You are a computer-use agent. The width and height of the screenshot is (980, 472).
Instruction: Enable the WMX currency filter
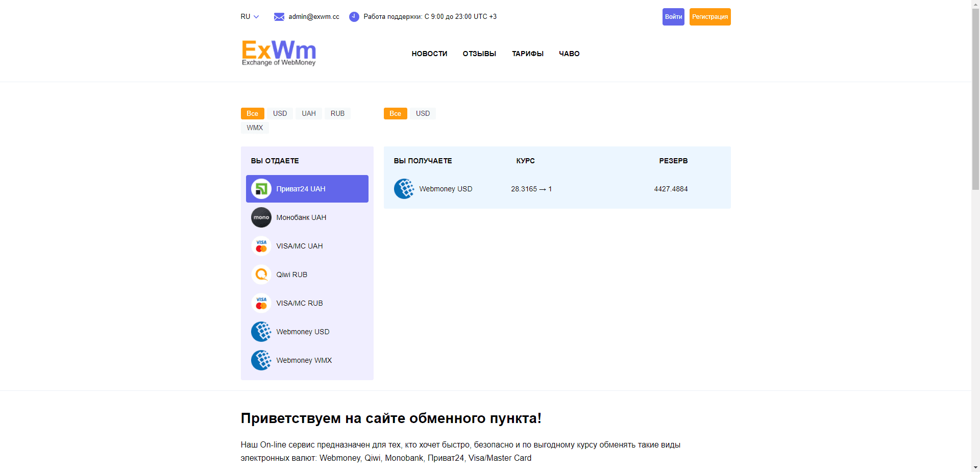tap(254, 128)
